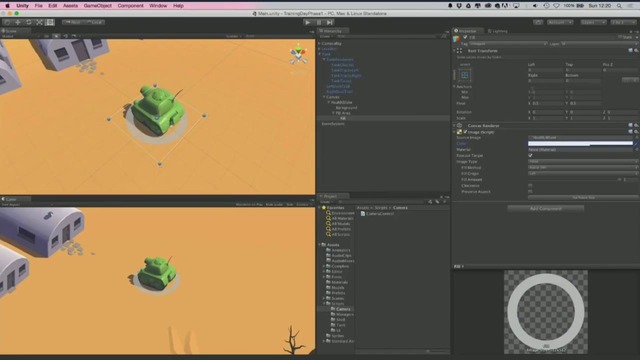Open the Window menu
This screenshot has height=360, width=640.
[x=158, y=6]
